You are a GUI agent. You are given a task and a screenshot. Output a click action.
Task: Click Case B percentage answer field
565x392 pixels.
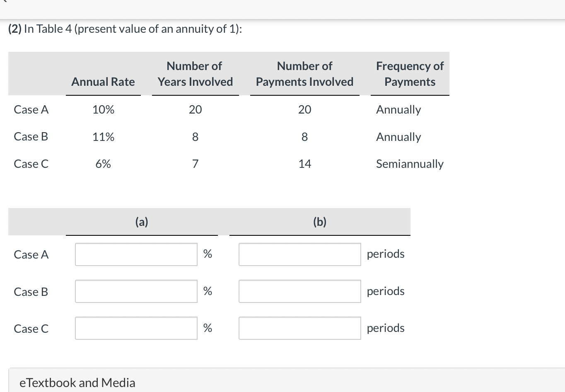[136, 291]
